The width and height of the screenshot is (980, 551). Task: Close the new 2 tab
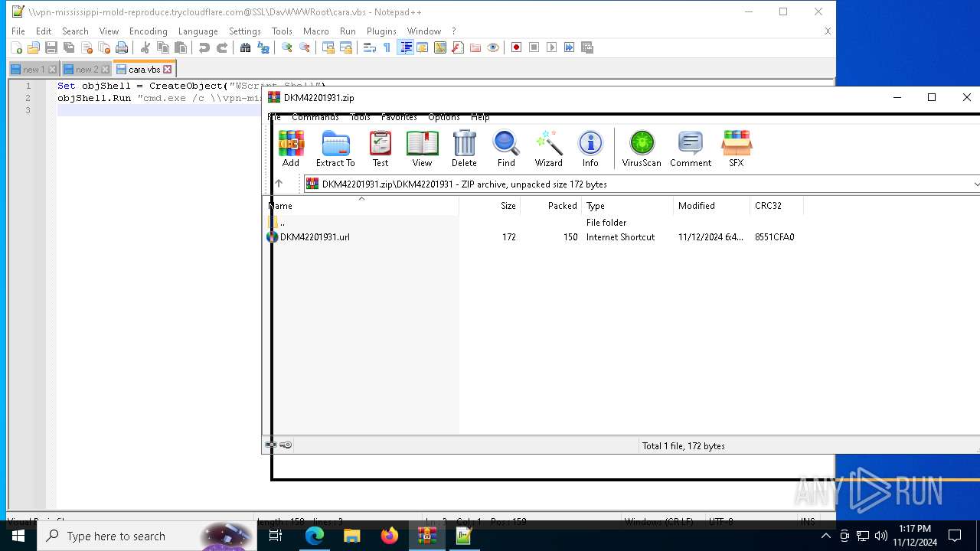click(x=105, y=70)
